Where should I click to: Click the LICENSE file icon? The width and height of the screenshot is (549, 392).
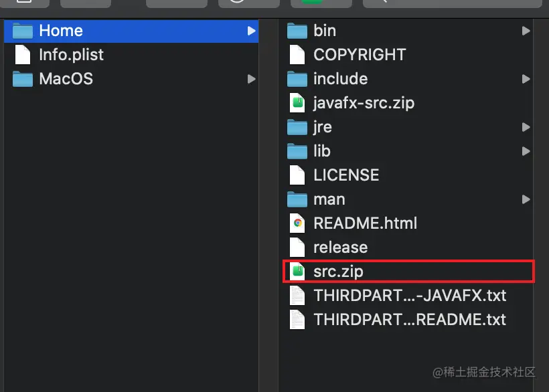297,175
